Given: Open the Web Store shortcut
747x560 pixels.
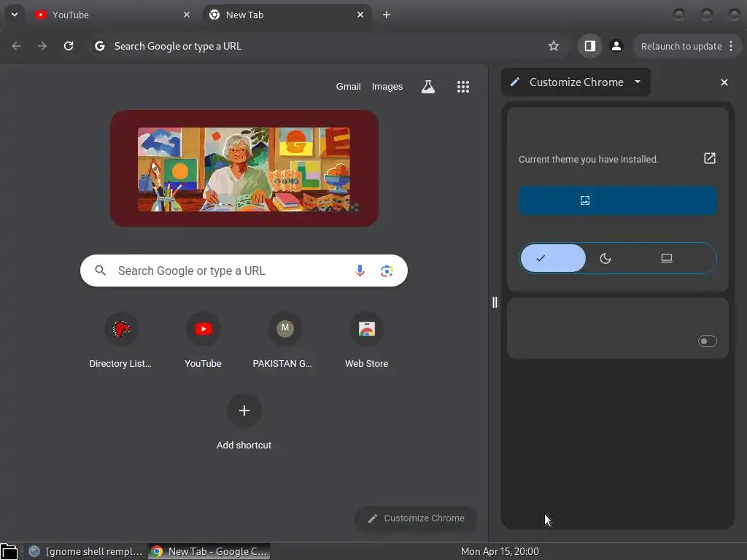Looking at the screenshot, I should click(366, 341).
